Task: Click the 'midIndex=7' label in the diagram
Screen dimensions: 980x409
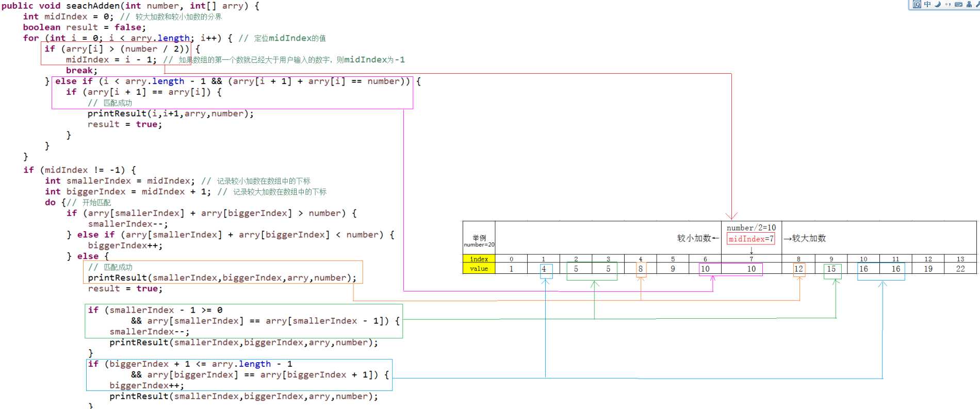Action: pos(751,239)
